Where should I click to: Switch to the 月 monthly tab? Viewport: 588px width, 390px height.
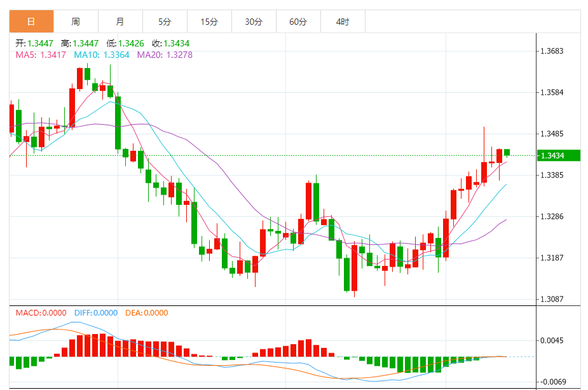pos(120,22)
